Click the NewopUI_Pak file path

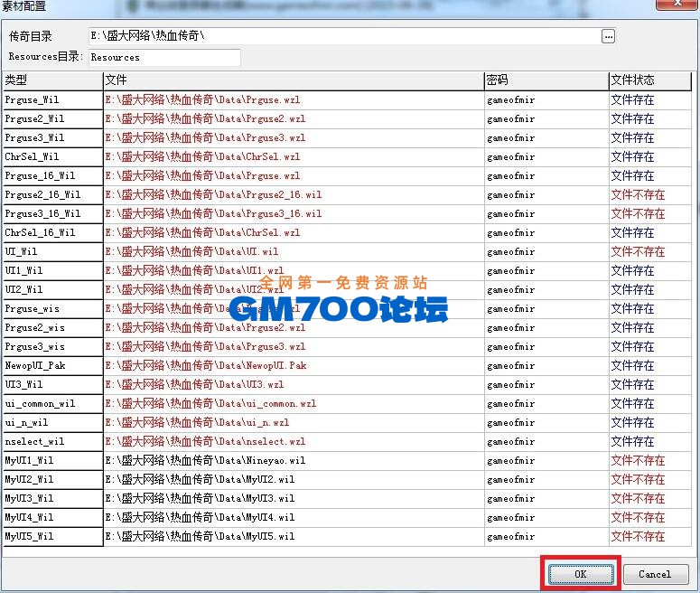coord(293,365)
